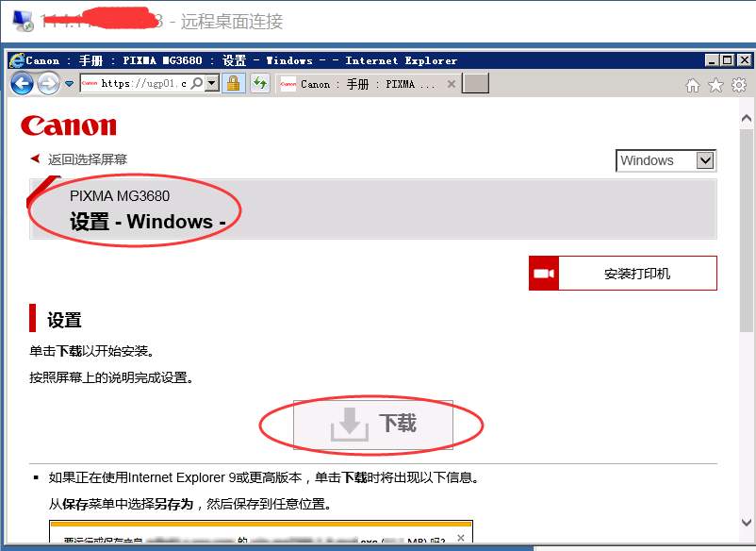The height and width of the screenshot is (551, 756).
Task: Close the download notification sample bar
Action: click(x=460, y=538)
